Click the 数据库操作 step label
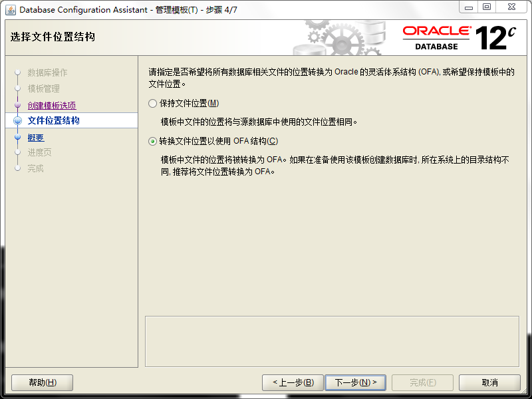The width and height of the screenshot is (532, 399). coord(47,72)
